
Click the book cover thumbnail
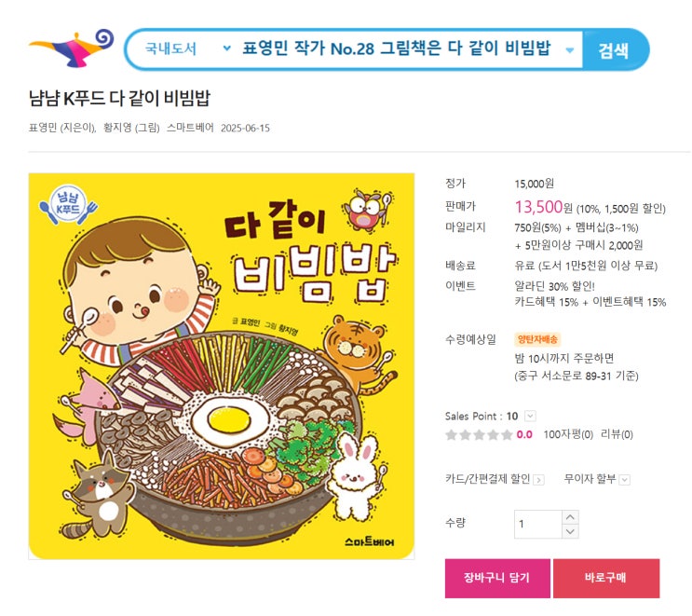pos(222,366)
